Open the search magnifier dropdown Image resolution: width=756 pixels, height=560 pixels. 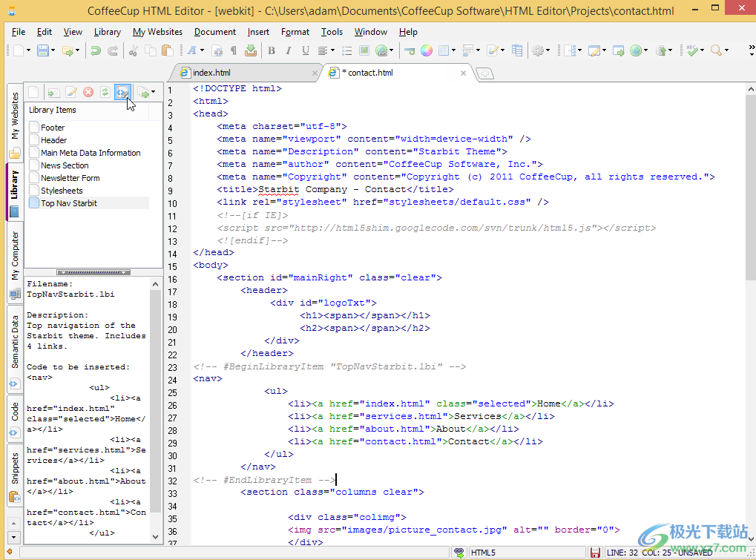[x=726, y=50]
